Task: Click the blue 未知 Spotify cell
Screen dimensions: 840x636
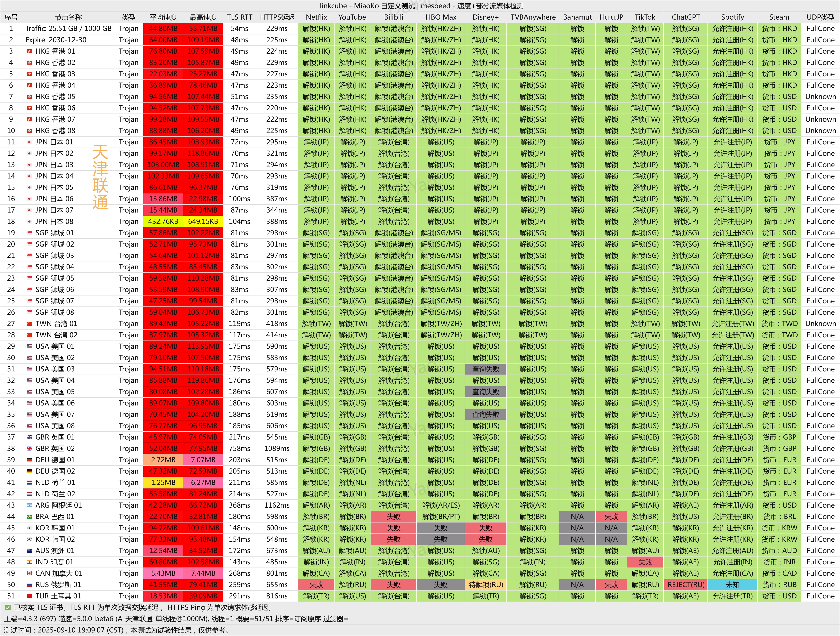Action: (x=733, y=585)
